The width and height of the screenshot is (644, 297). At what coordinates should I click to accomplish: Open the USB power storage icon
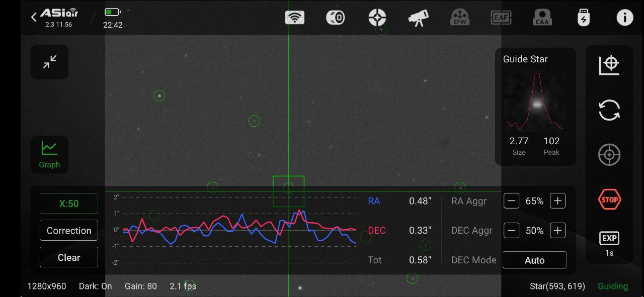[x=584, y=18]
